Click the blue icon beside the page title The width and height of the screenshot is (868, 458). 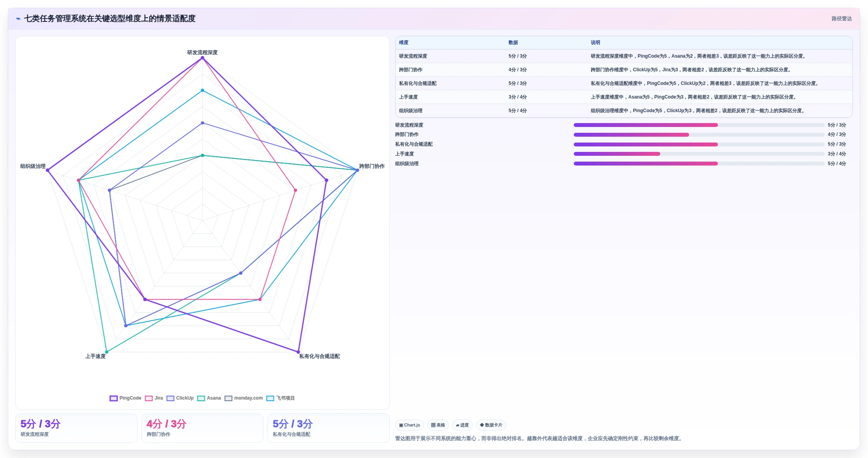[18, 19]
